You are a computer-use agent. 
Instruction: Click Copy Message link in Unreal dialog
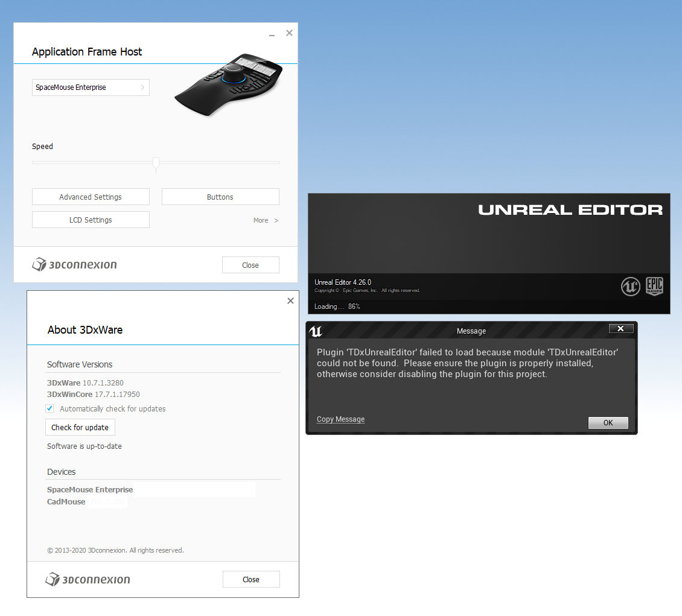(x=340, y=419)
